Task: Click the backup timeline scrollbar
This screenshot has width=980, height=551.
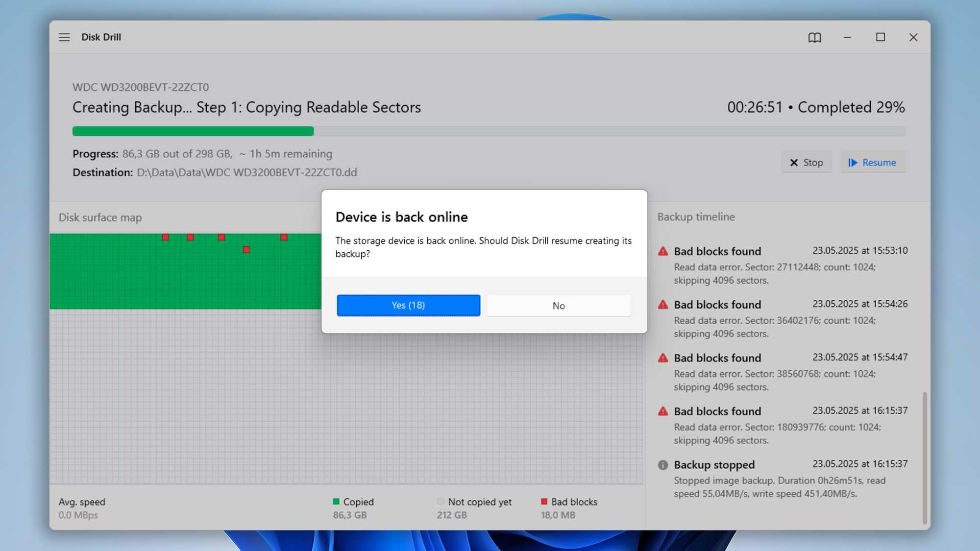Action: point(925,458)
